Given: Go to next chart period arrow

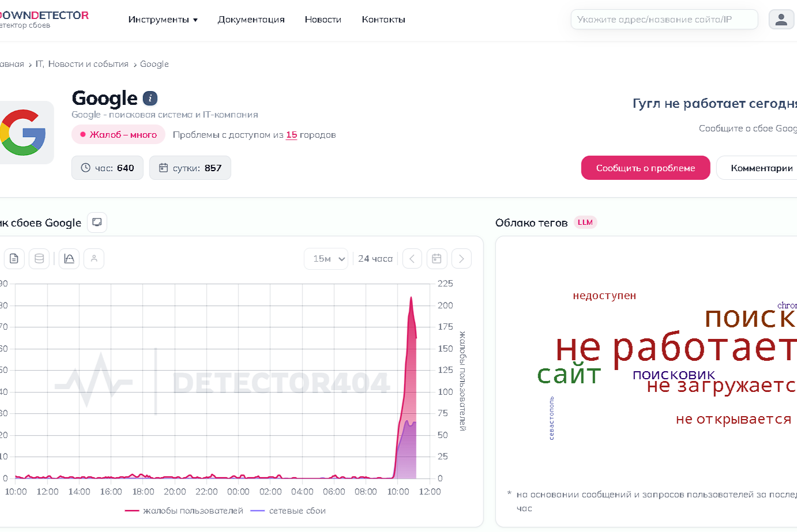Looking at the screenshot, I should pos(461,259).
